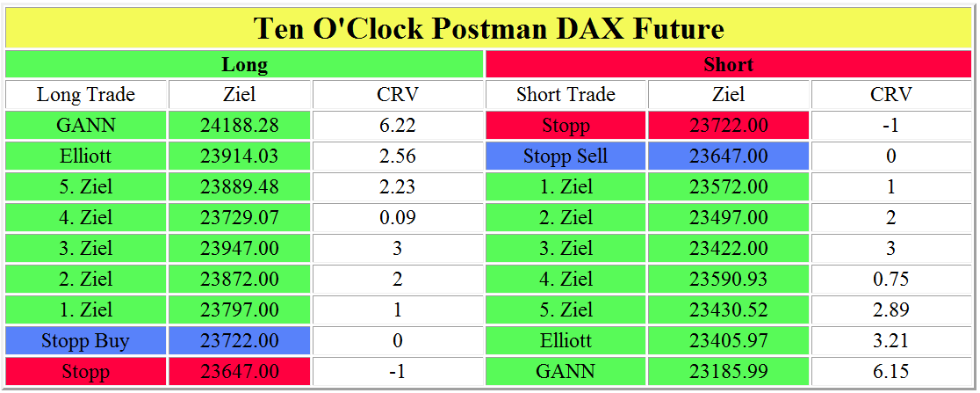Select the blue Stopp Buy cell

[86, 341]
